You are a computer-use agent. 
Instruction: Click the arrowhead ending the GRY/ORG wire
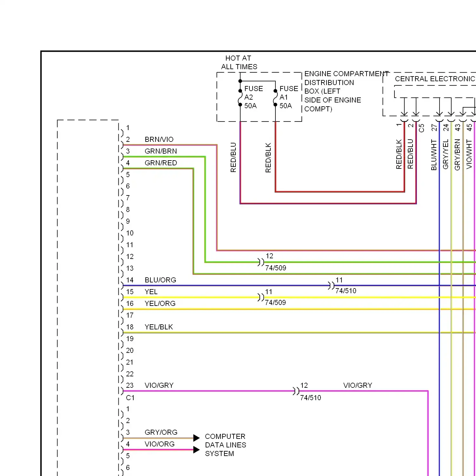click(x=196, y=438)
